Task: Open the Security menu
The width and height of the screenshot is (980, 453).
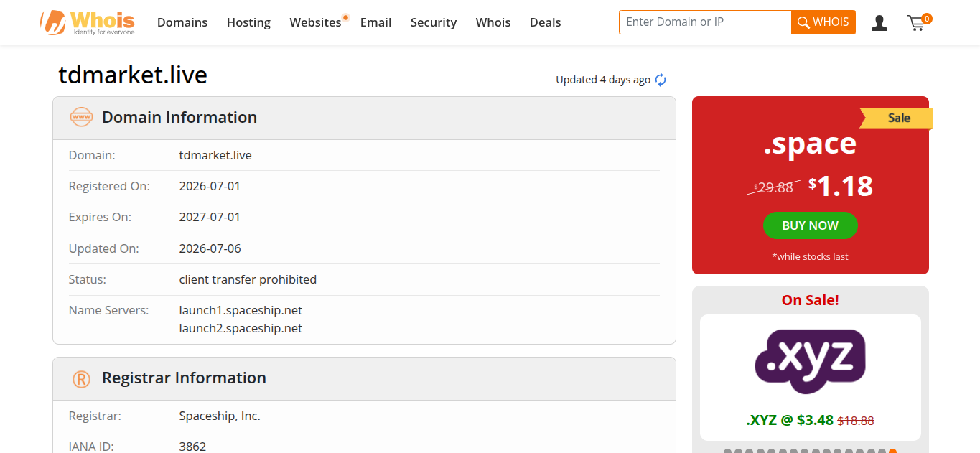Action: pyautogui.click(x=434, y=22)
